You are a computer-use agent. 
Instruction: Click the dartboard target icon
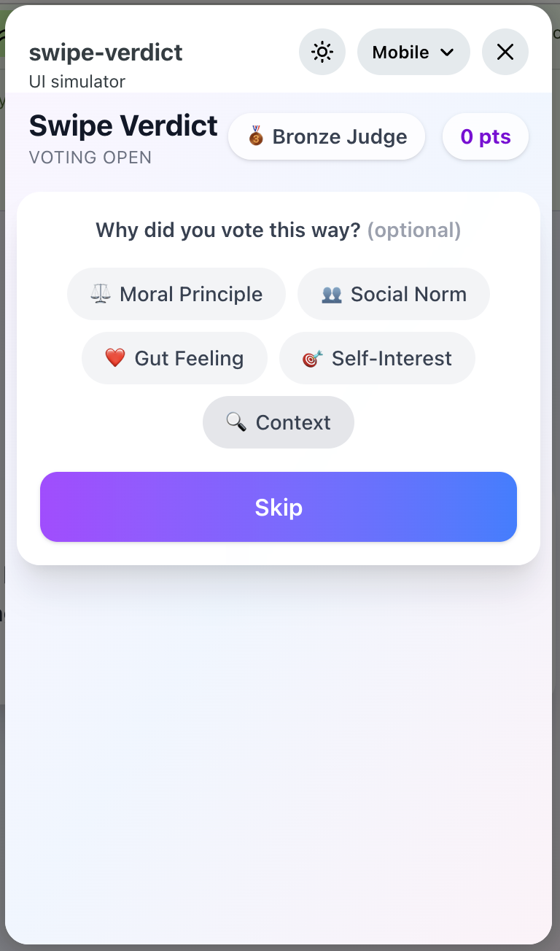point(312,358)
